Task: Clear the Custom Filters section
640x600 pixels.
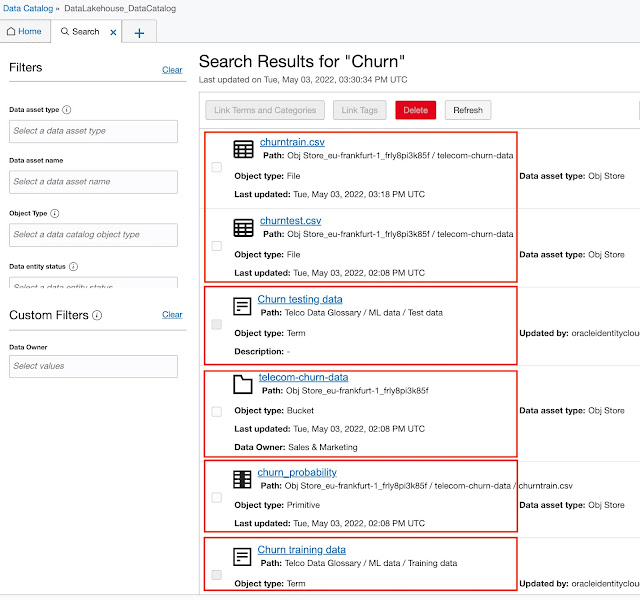Action: (x=172, y=315)
